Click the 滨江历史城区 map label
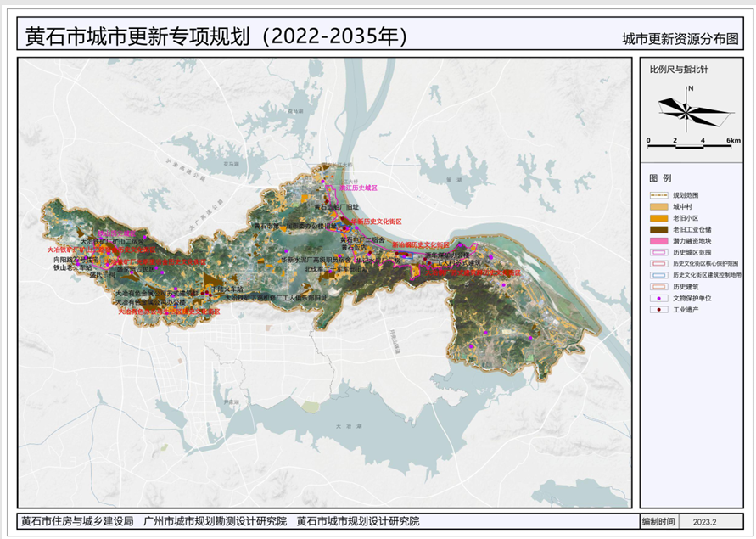The width and height of the screenshot is (756, 539). pos(357,188)
